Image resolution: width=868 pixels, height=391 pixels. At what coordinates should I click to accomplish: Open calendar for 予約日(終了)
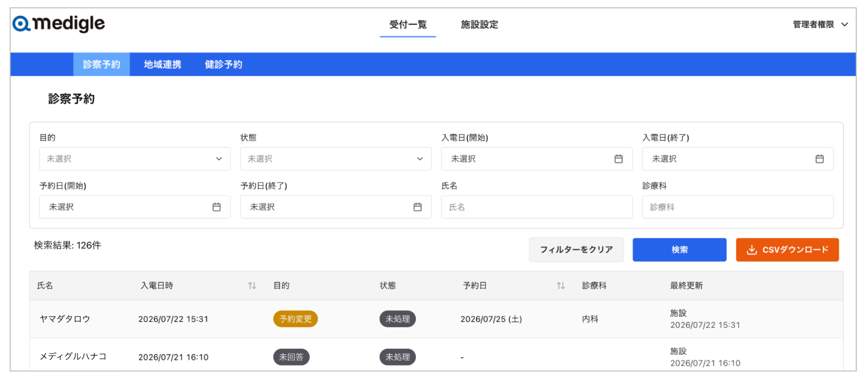point(417,207)
